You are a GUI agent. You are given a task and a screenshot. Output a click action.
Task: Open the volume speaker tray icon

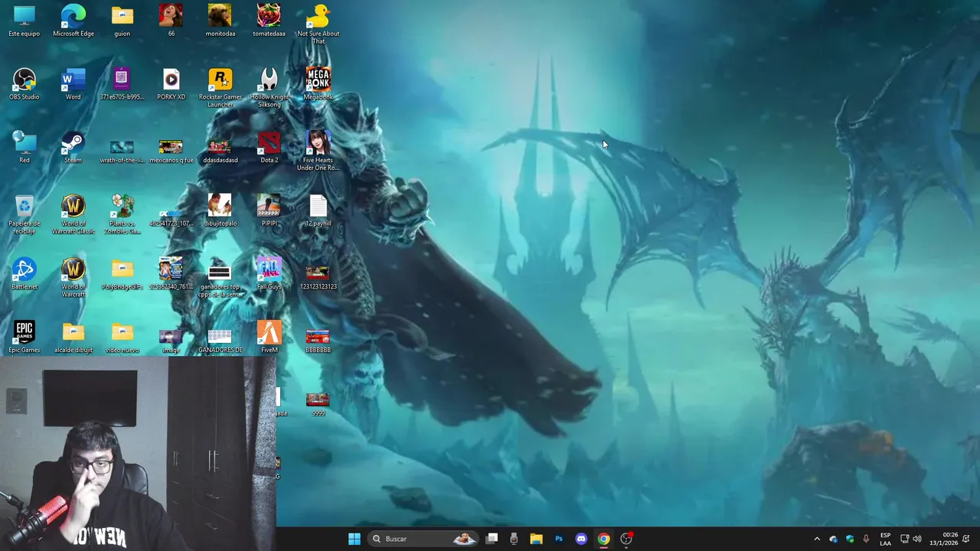click(917, 539)
